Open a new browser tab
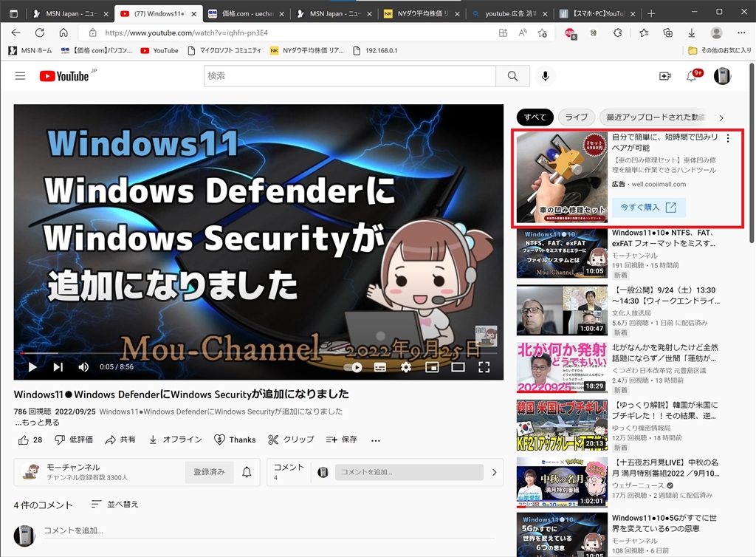 (x=651, y=14)
